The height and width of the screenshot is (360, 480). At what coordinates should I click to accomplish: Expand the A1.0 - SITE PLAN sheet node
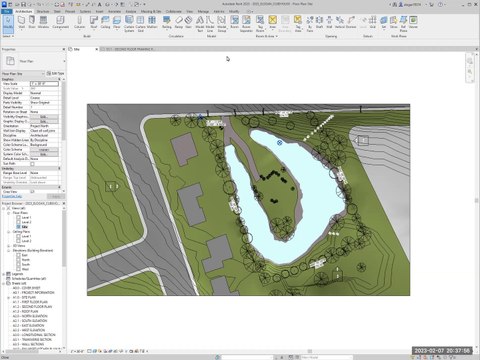tap(9, 297)
